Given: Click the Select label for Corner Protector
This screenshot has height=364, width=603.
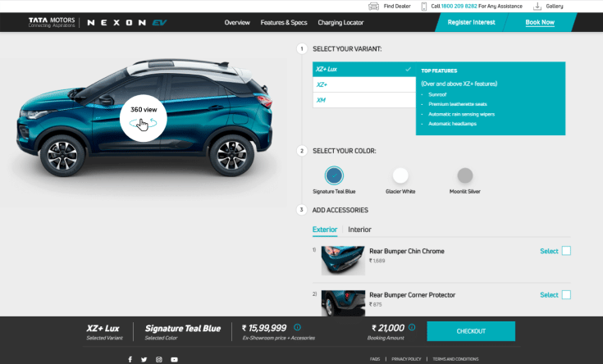Looking at the screenshot, I should pyautogui.click(x=549, y=295).
